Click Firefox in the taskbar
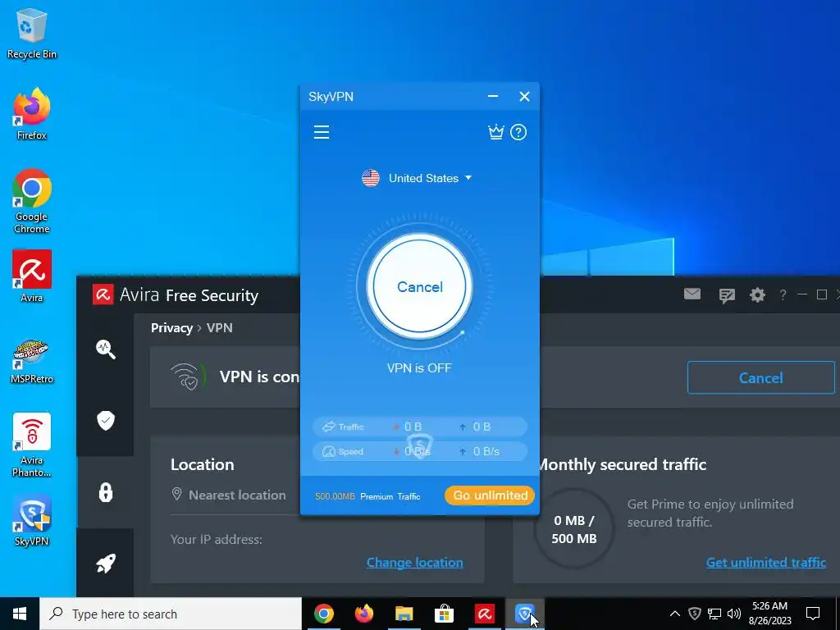The image size is (840, 630). click(x=364, y=614)
